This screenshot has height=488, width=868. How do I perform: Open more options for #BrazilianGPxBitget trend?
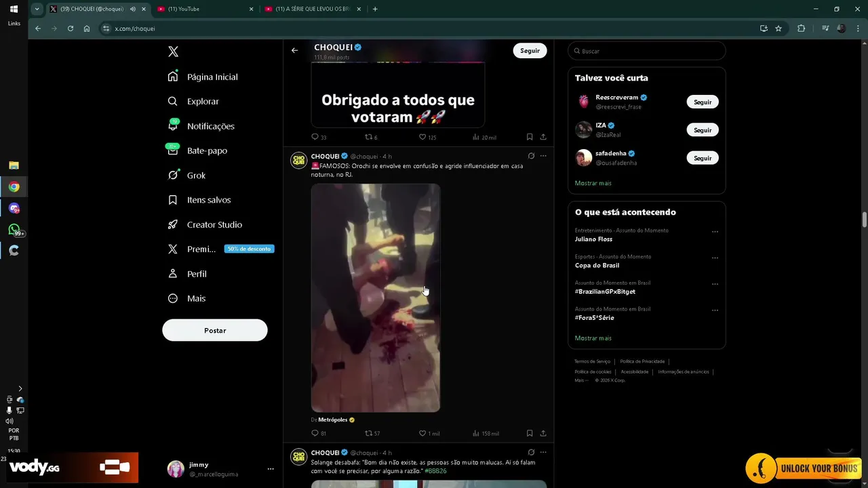click(x=715, y=284)
